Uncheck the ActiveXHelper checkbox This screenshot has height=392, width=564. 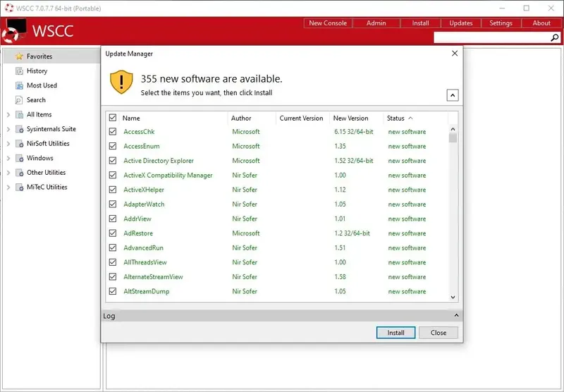pos(113,190)
